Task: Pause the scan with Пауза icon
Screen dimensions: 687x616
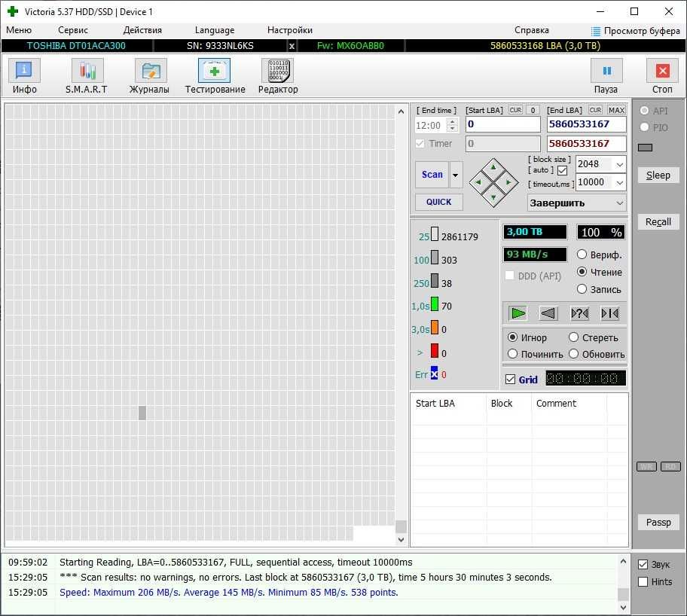Action: click(606, 71)
